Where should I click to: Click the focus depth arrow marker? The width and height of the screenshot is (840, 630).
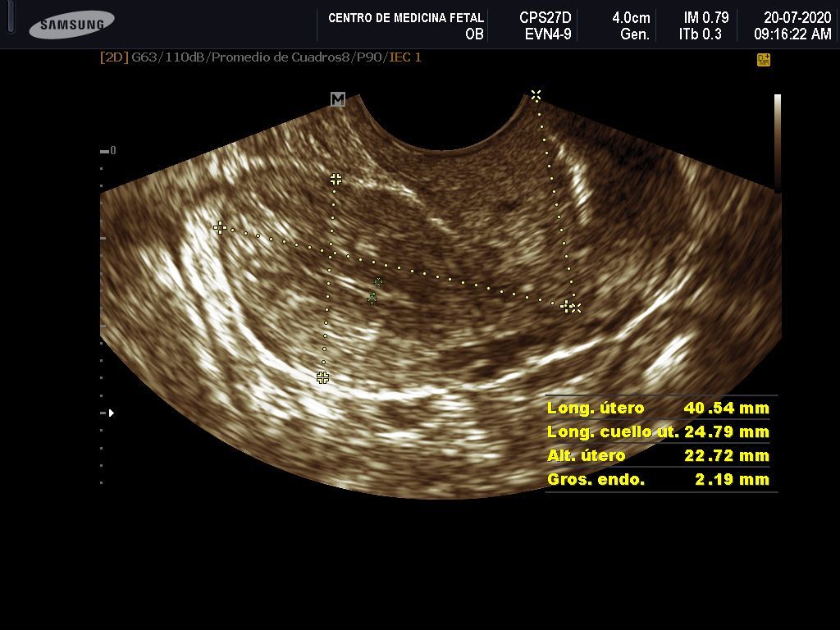point(112,413)
